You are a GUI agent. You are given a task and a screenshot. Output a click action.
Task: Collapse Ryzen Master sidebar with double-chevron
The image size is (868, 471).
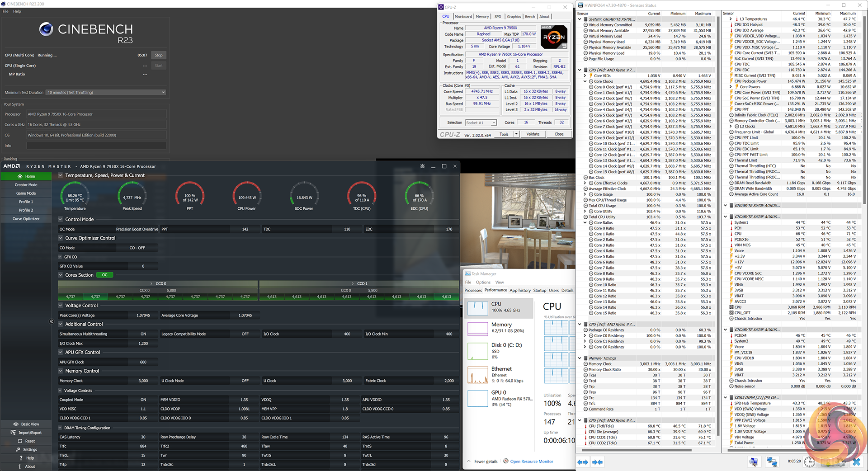pyautogui.click(x=52, y=321)
